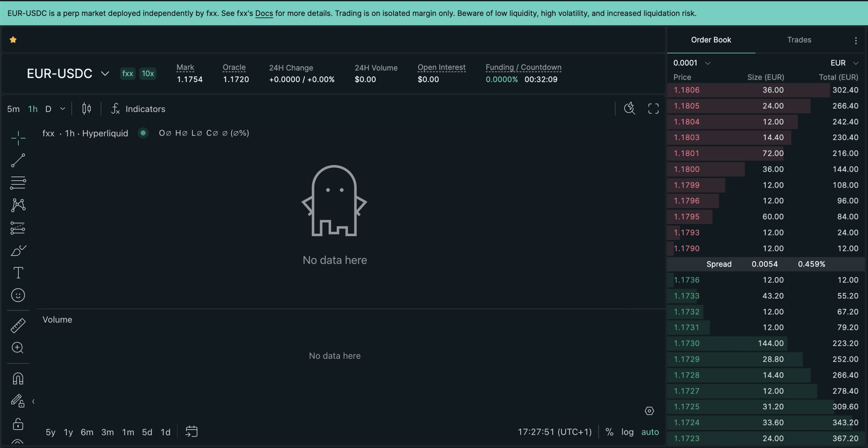Open the timeframe dropdown chevron
This screenshot has width=868, height=448.
pyautogui.click(x=62, y=109)
